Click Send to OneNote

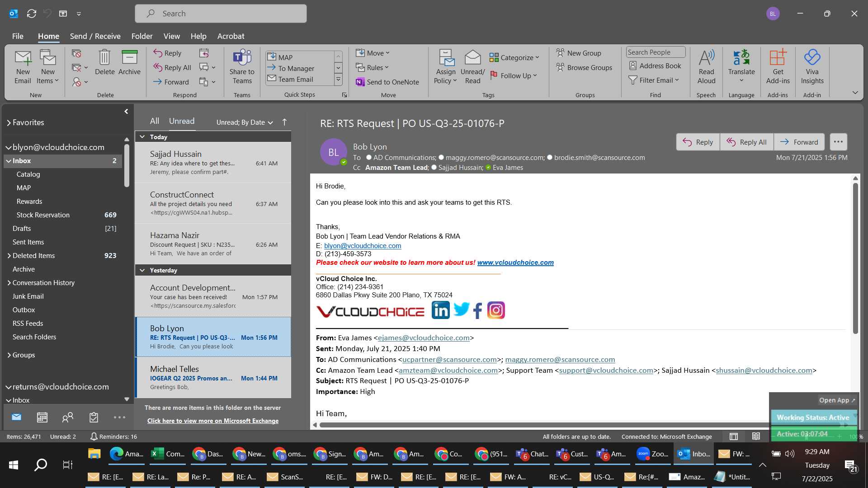pyautogui.click(x=387, y=82)
